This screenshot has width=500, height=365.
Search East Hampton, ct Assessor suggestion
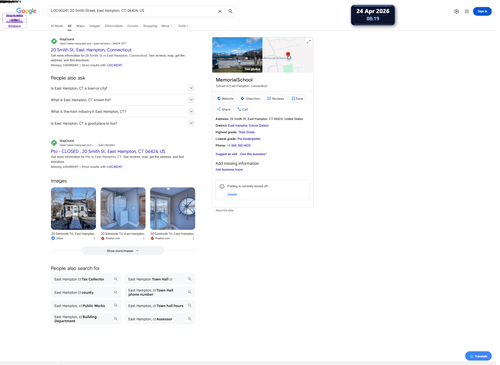(x=160, y=319)
